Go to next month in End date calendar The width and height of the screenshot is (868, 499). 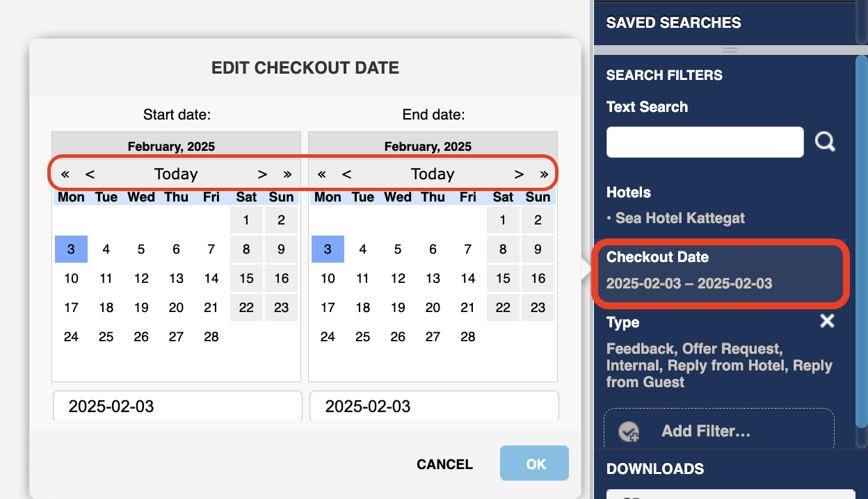(x=519, y=174)
